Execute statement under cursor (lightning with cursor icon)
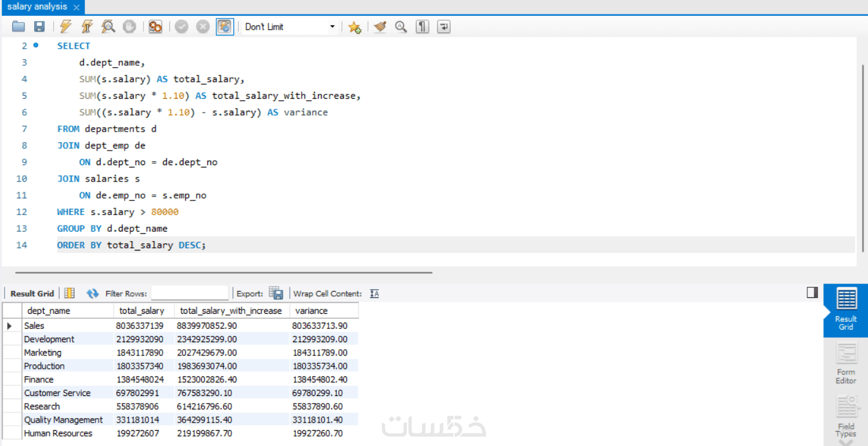 87,27
